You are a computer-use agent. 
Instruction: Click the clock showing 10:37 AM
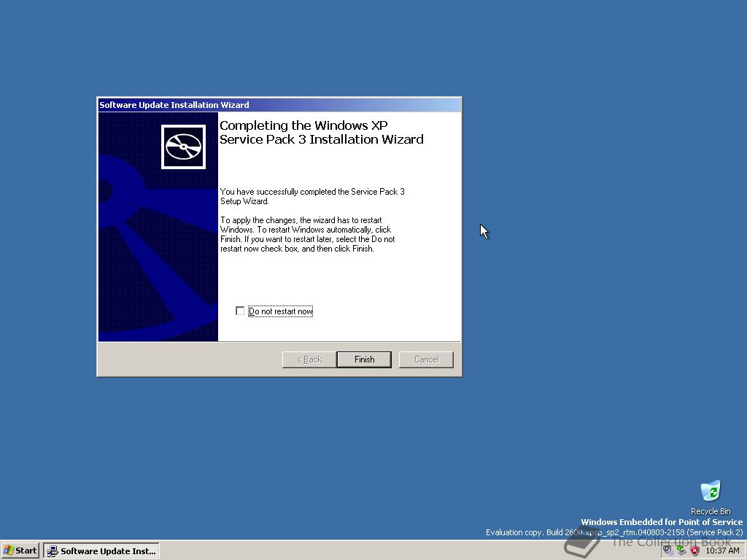point(723,550)
